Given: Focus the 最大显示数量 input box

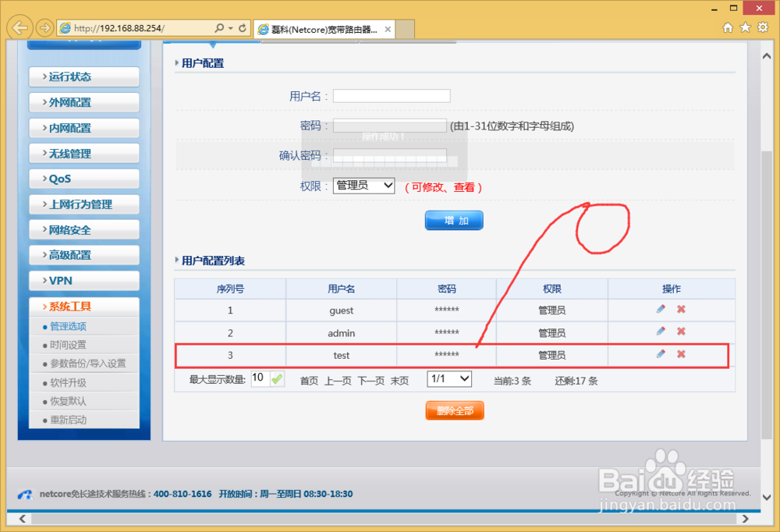Looking at the screenshot, I should click(x=261, y=378).
